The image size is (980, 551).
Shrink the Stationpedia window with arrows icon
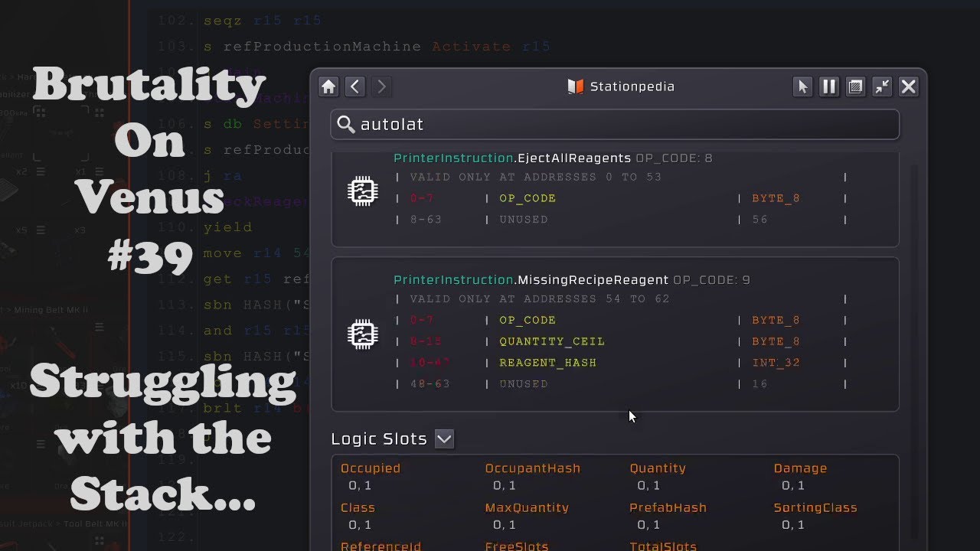click(x=882, y=86)
